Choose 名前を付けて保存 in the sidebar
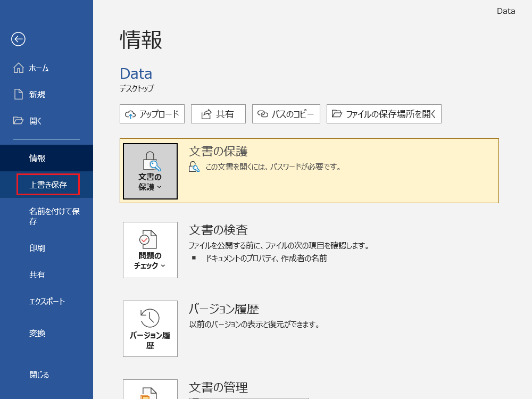Screen dimensions: 532x399 pyautogui.click(x=46, y=217)
